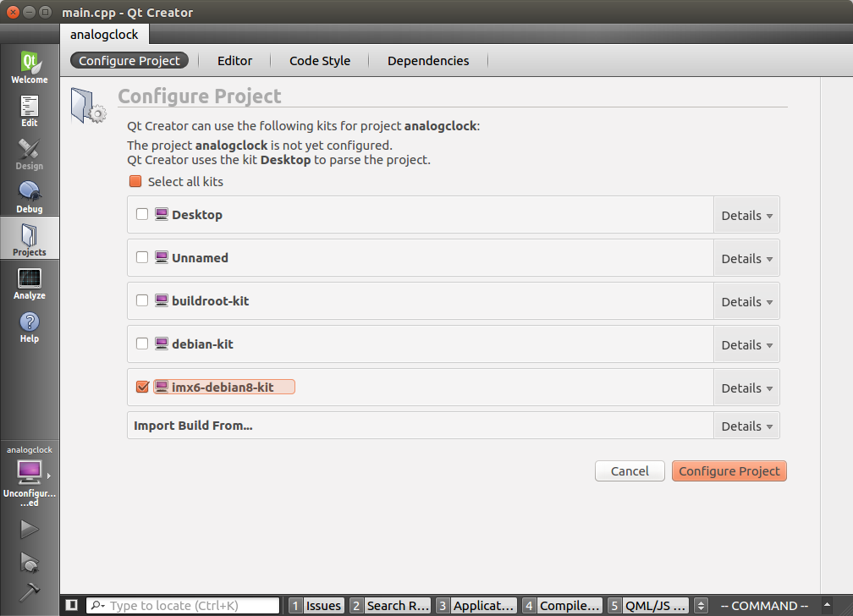The image size is (853, 616).
Task: Start debugging with the Run-Debug icon
Action: (30, 561)
